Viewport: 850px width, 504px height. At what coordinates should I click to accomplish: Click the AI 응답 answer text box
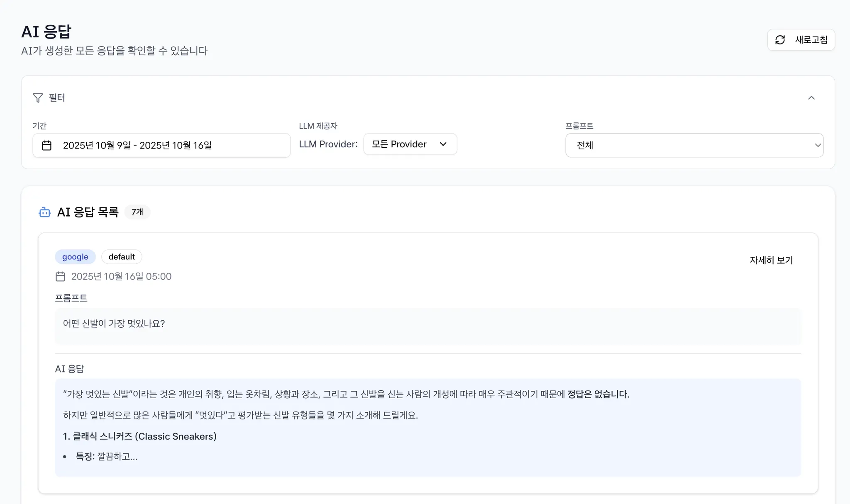(427, 427)
